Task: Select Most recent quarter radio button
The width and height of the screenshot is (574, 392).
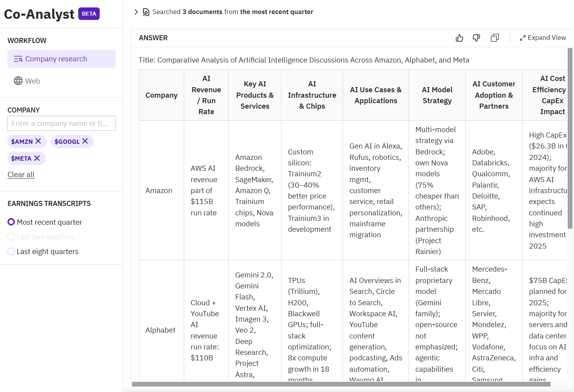Action: 11,222
